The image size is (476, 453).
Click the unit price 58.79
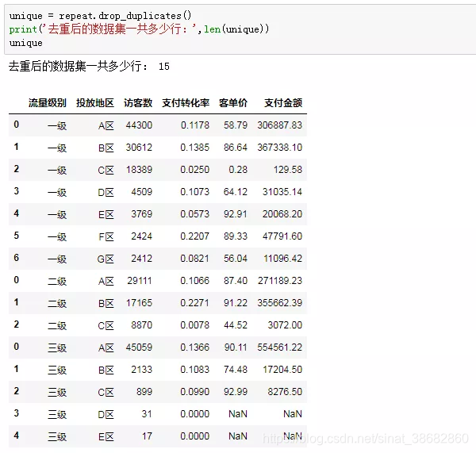pyautogui.click(x=236, y=125)
